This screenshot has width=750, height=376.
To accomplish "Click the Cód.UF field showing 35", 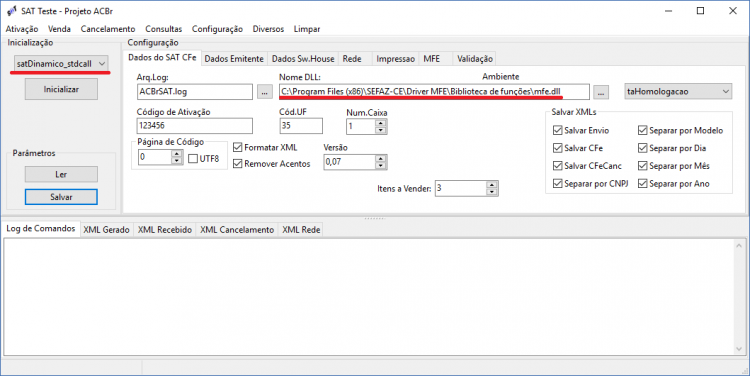I will point(301,126).
